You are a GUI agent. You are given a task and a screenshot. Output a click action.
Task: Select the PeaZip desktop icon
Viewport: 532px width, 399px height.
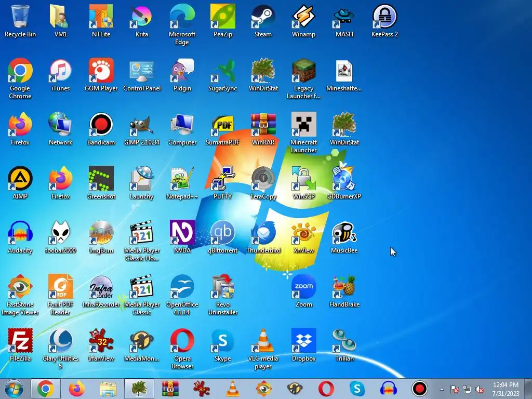tap(222, 21)
